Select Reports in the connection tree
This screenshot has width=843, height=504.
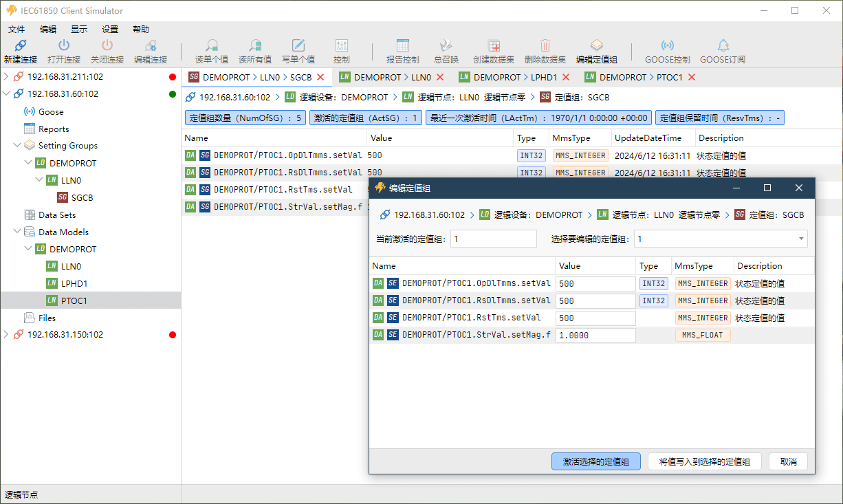pyautogui.click(x=54, y=129)
